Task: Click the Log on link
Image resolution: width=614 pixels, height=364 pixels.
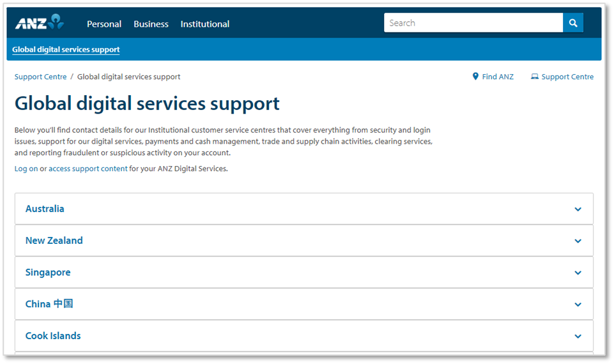Action: (x=26, y=169)
